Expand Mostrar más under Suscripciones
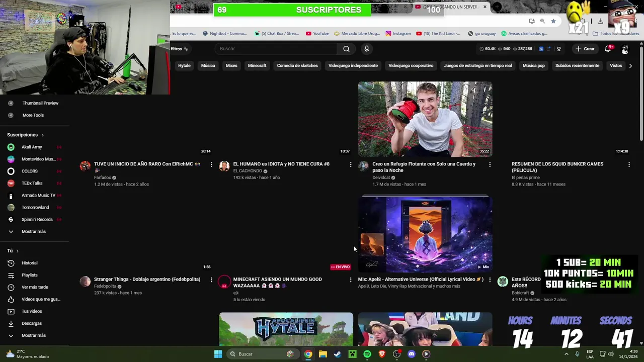Screen dimensions: 644x362 (35, 231)
